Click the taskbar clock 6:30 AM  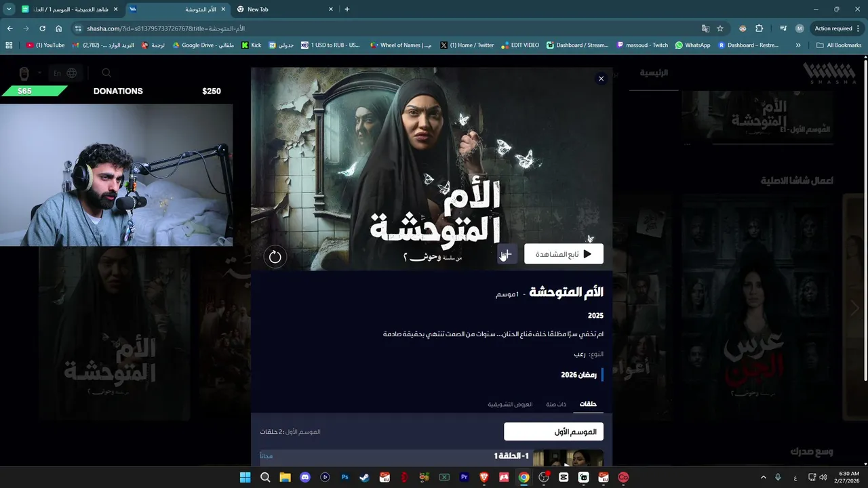coord(849,477)
